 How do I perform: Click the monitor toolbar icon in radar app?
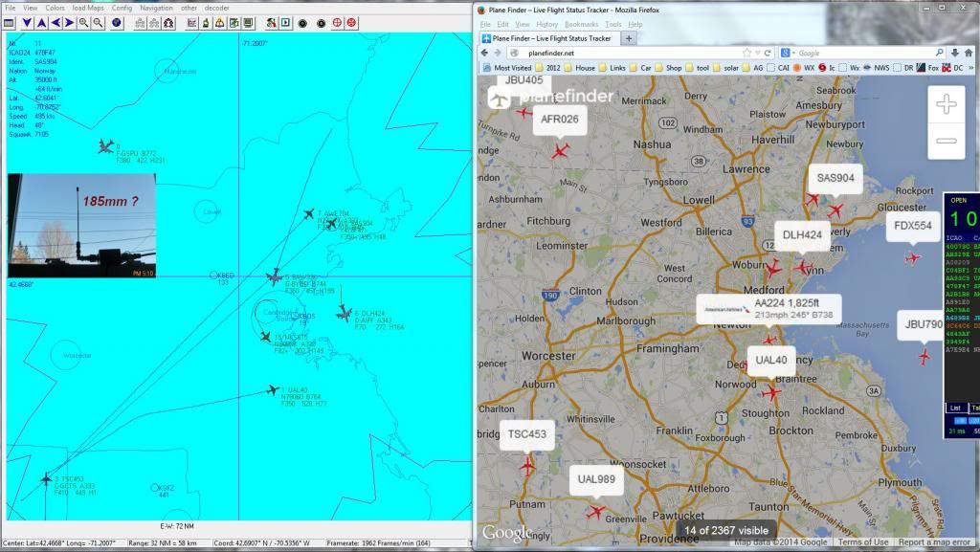pyautogui.click(x=248, y=23)
